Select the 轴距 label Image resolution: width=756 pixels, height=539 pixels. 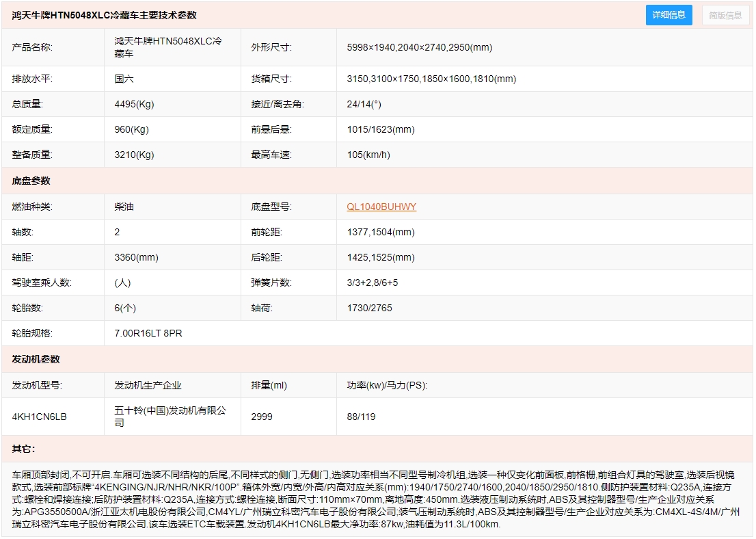22,257
